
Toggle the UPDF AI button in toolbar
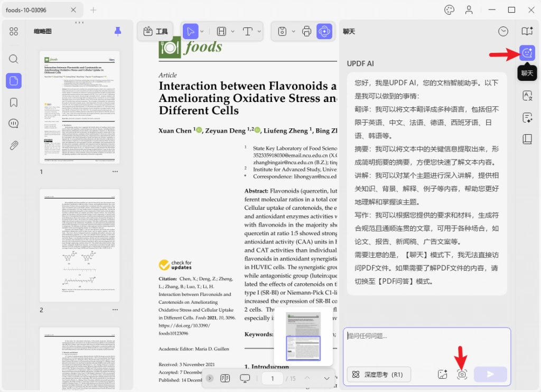pos(324,31)
